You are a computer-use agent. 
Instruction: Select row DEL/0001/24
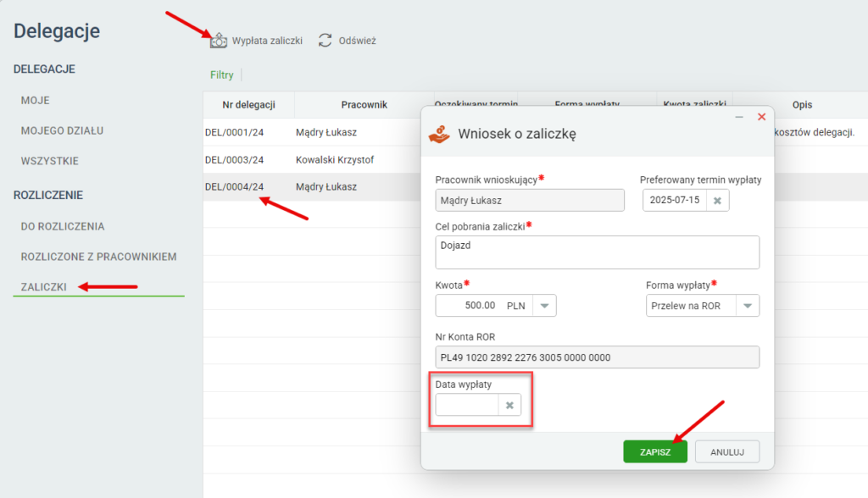click(234, 132)
